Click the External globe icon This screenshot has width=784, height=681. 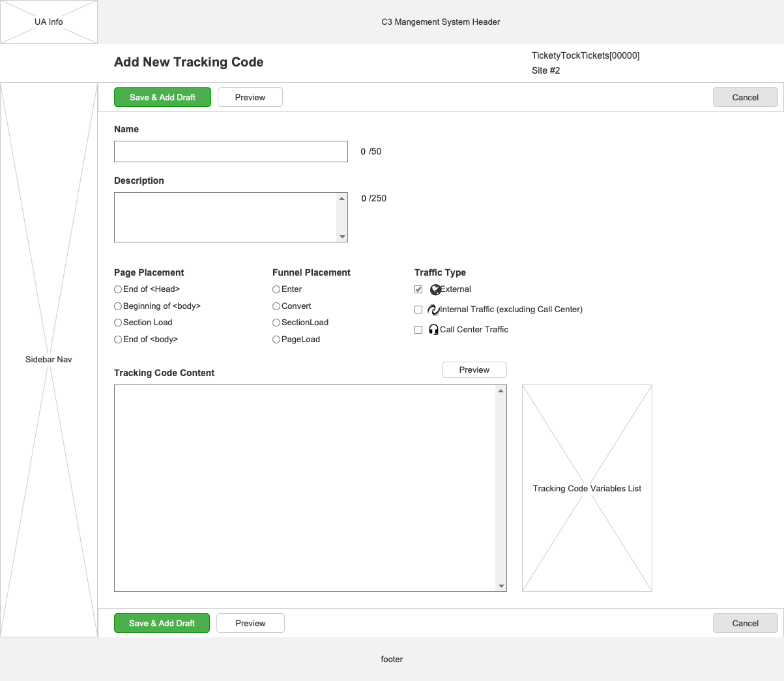(x=435, y=290)
